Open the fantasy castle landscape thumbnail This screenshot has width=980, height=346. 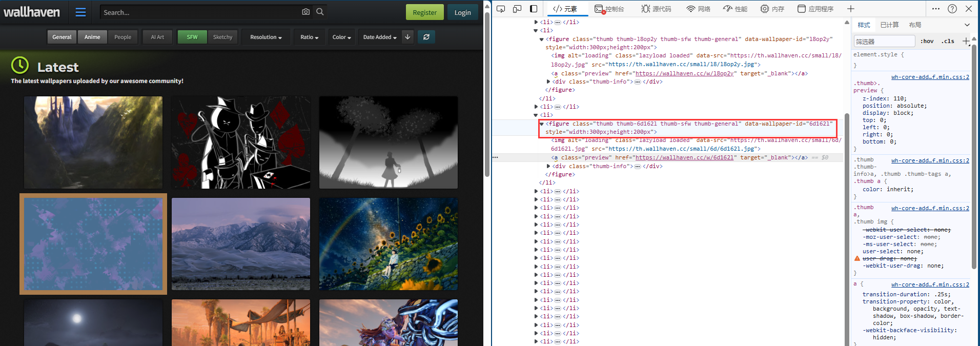[x=93, y=143]
